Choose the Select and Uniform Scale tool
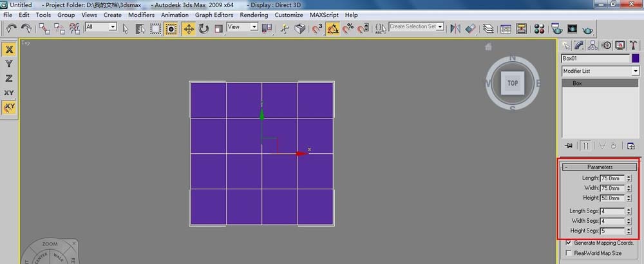 pos(218,28)
